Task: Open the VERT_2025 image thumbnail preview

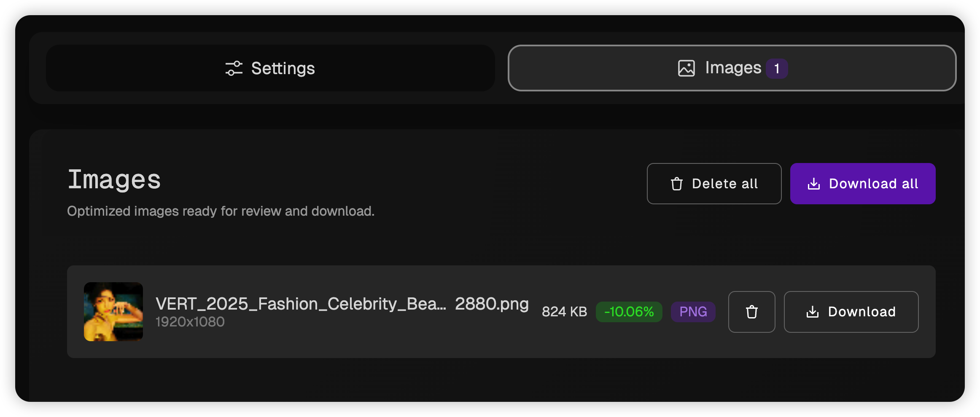Action: click(113, 312)
